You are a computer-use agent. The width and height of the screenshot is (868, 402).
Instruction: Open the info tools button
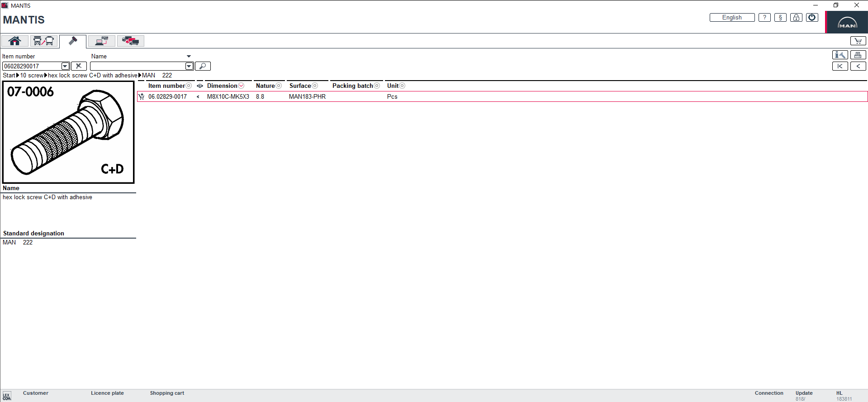[840, 55]
